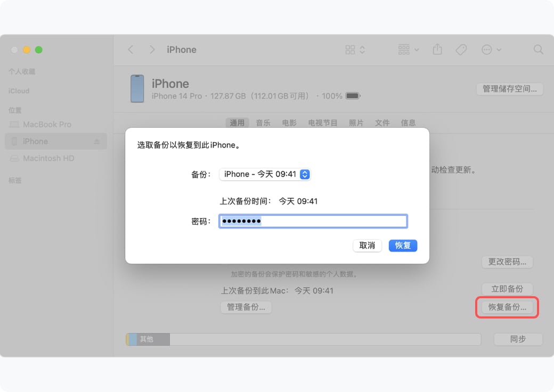Expand the group-by view dropdown

point(409,50)
